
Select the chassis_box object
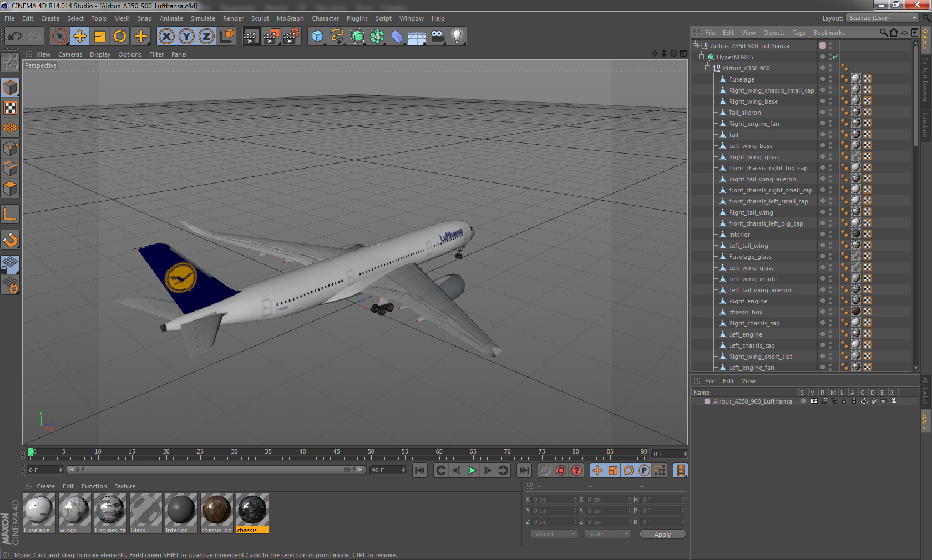point(746,312)
